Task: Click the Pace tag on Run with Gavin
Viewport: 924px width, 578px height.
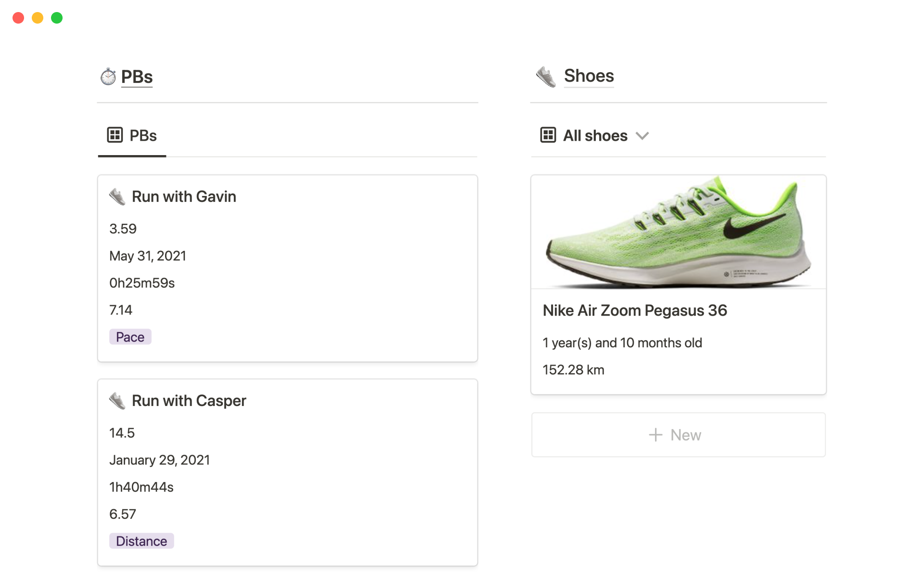Action: pos(130,337)
